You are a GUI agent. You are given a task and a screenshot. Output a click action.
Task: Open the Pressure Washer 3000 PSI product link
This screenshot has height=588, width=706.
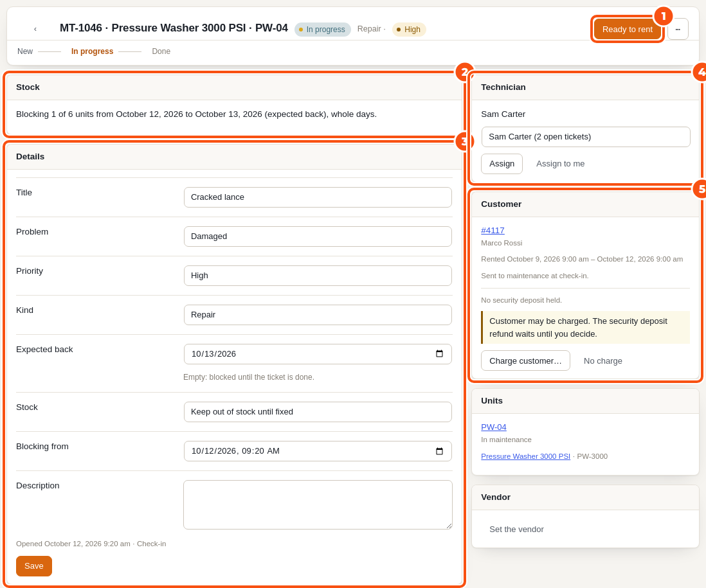tap(525, 456)
